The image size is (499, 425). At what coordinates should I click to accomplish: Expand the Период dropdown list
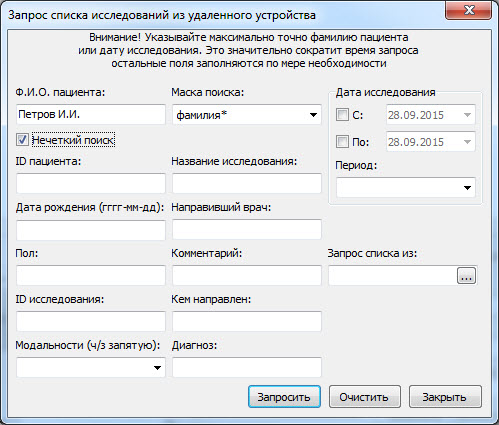(x=406, y=187)
